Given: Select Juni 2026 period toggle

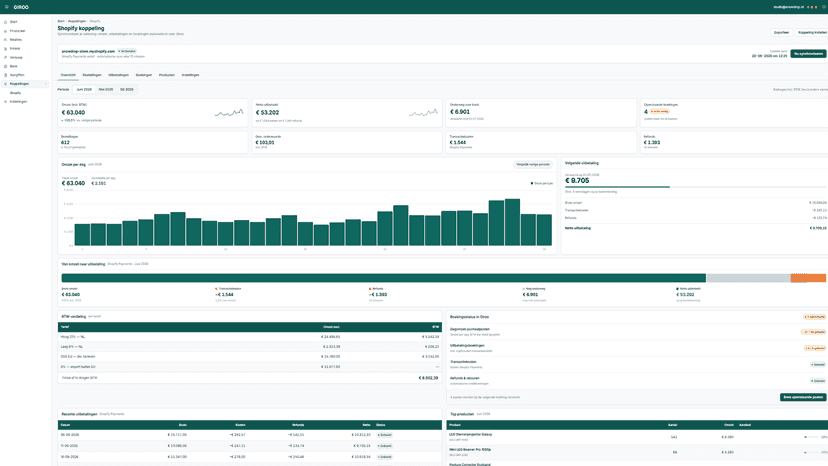Looking at the screenshot, I should tap(84, 89).
